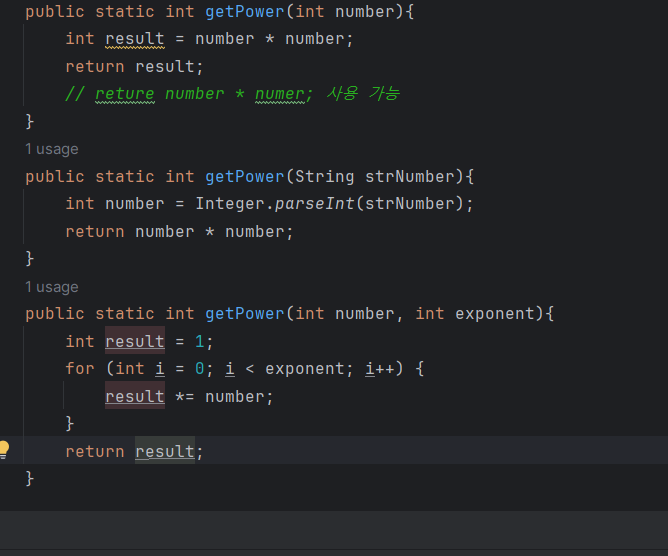
Task: Click 'Integer' in the parseInt call
Action: 230,204
